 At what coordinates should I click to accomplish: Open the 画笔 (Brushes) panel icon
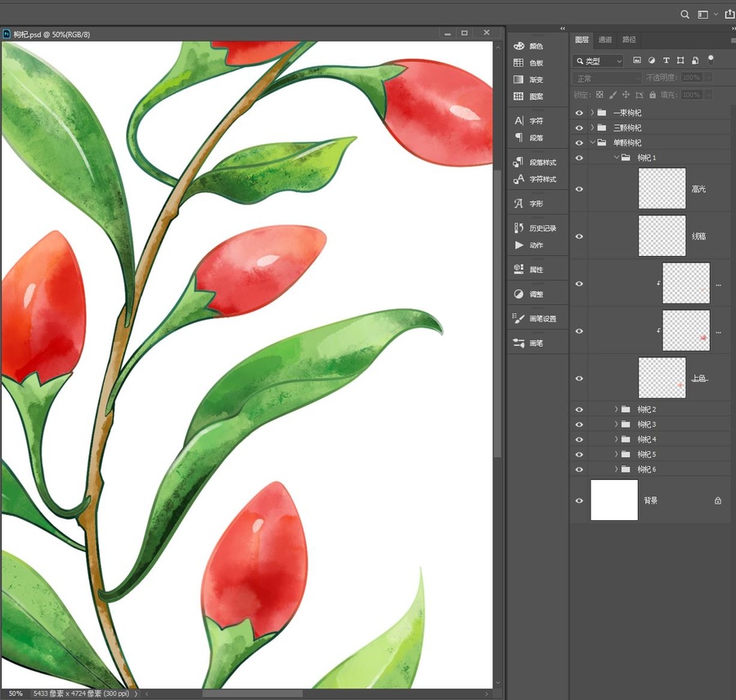point(518,343)
